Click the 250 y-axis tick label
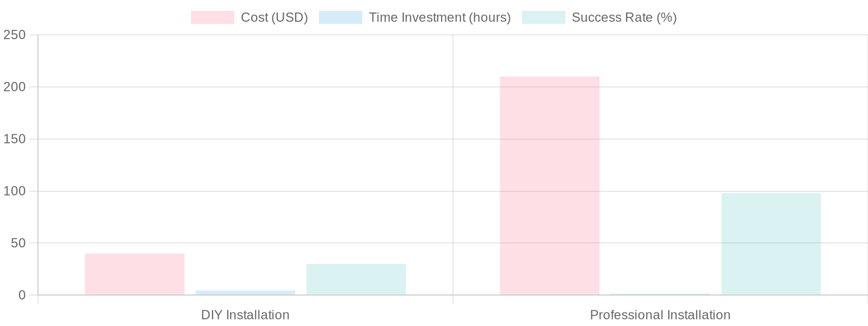Viewport: 868px width, 326px height. 14,35
